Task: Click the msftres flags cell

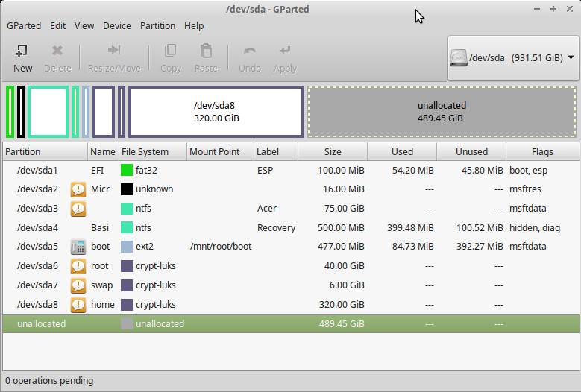Action: 525,189
